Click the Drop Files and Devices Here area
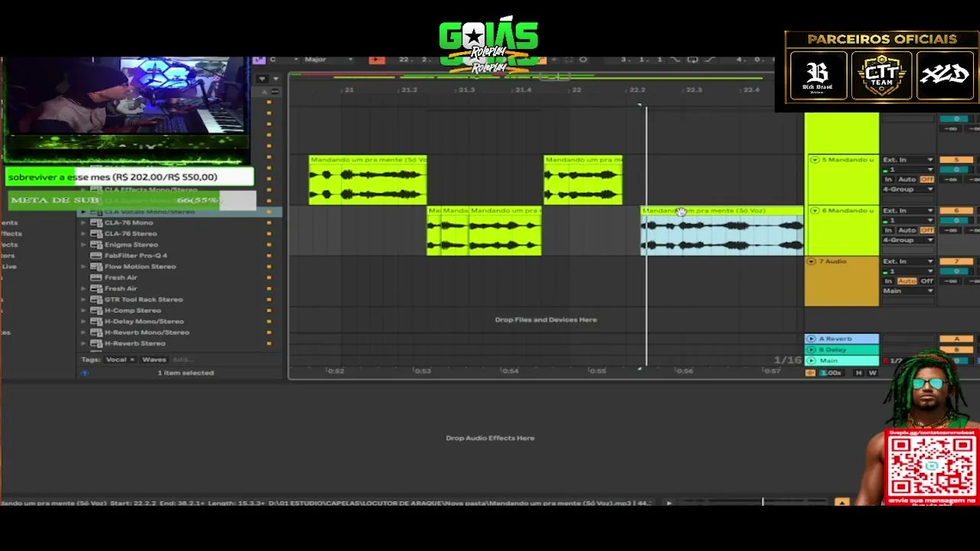This screenshot has height=551, width=980. click(x=546, y=320)
